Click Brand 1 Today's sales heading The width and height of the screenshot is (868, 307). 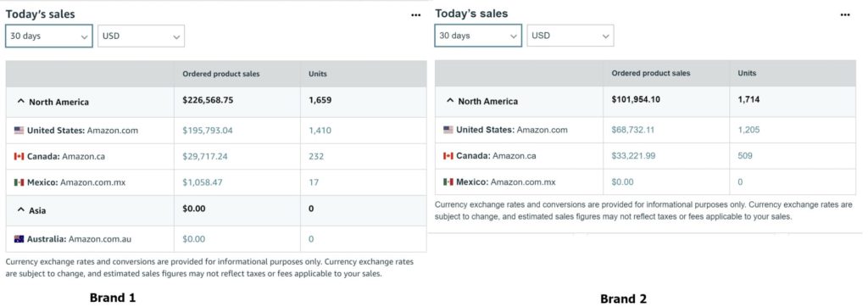point(40,14)
